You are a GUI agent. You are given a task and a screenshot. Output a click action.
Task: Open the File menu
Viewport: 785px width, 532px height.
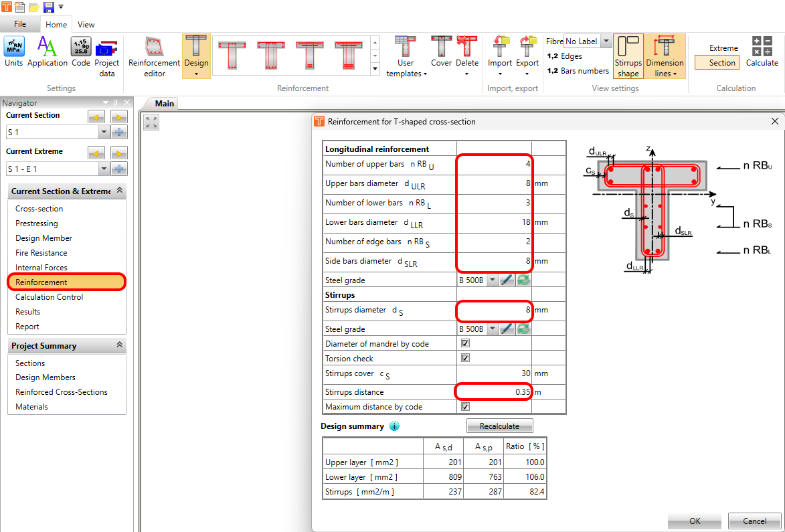(20, 24)
